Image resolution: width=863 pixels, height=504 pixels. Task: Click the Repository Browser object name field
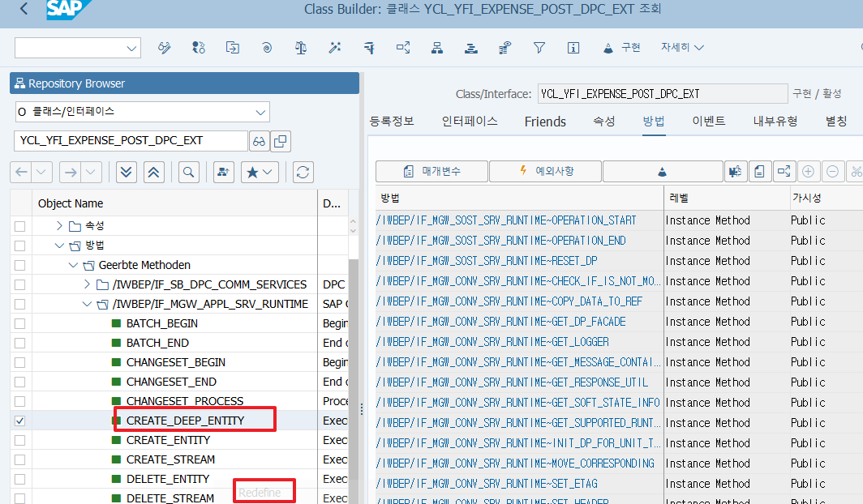click(131, 141)
